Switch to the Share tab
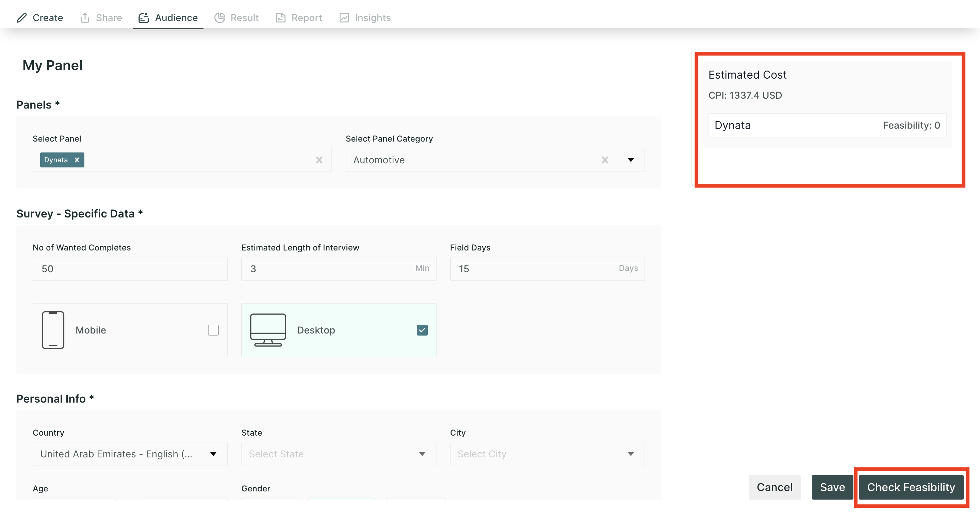980x520 pixels. tap(101, 17)
